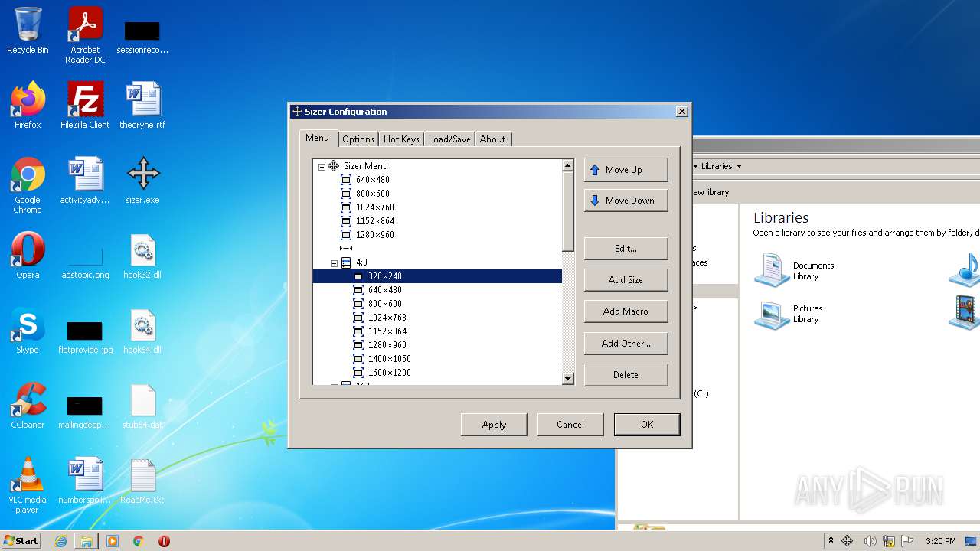Switch to the Options tab
Viewport: 980px width, 551px height.
click(358, 139)
